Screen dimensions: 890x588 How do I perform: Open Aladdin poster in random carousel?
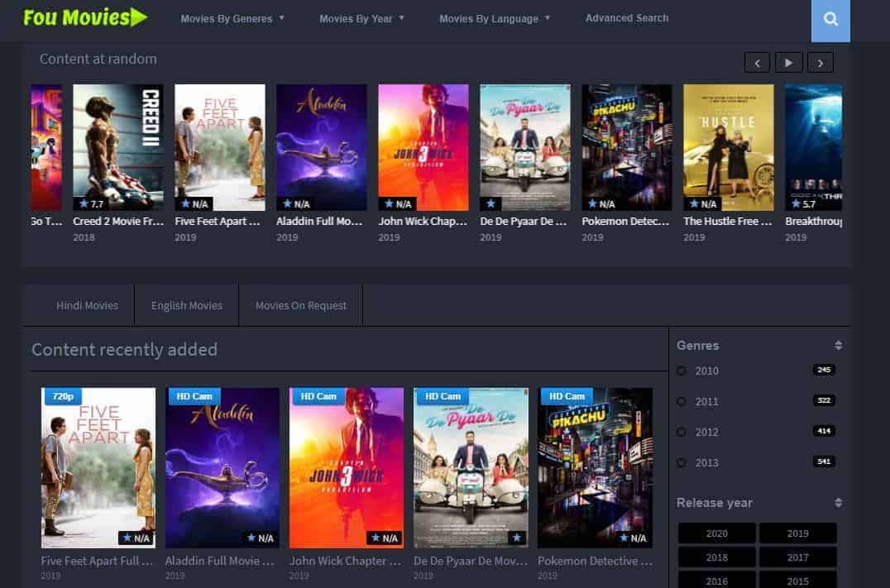(x=321, y=147)
